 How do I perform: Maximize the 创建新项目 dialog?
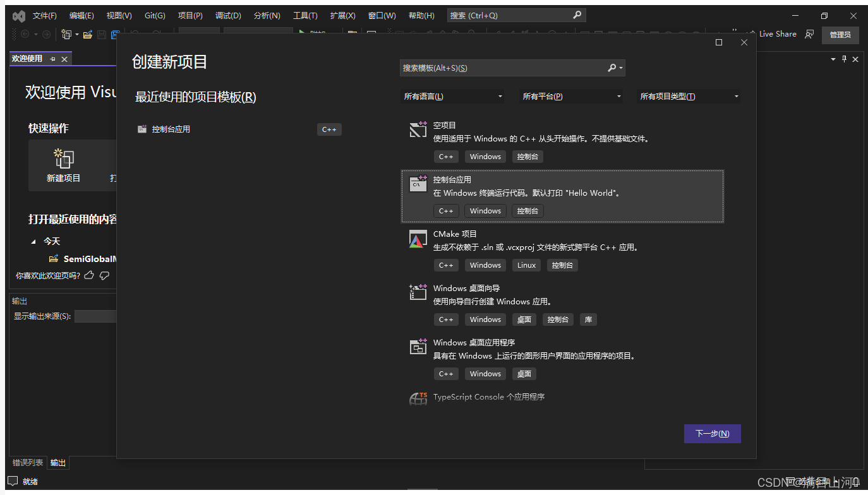(719, 42)
